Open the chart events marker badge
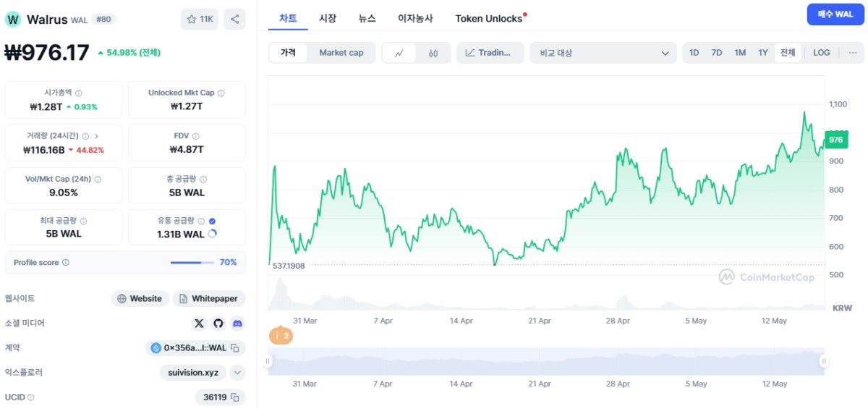This screenshot has width=868, height=409. (281, 336)
